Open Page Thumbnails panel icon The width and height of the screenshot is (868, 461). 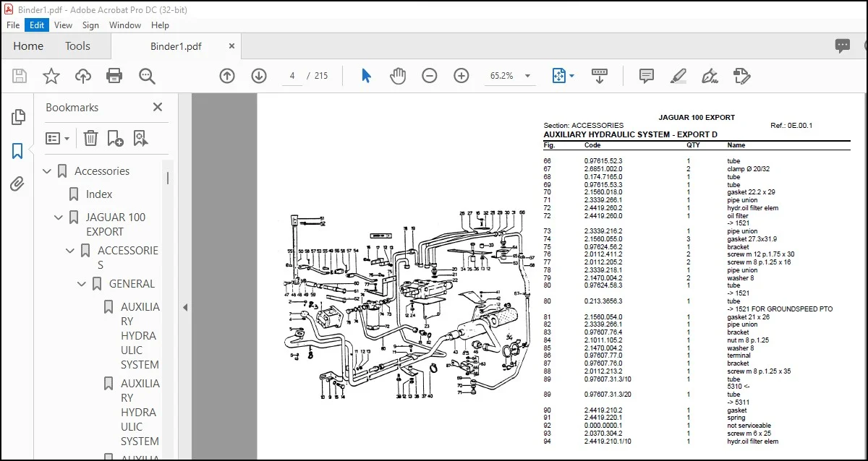click(x=18, y=117)
